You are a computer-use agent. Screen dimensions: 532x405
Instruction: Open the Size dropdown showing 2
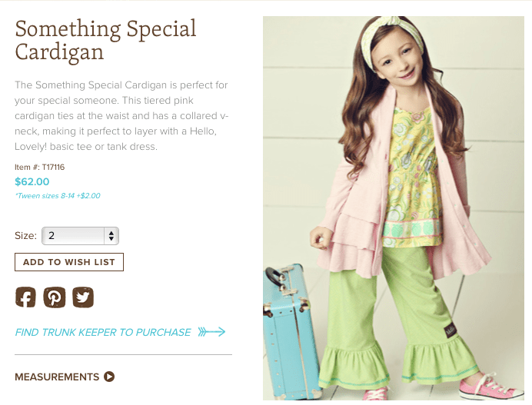(x=80, y=236)
